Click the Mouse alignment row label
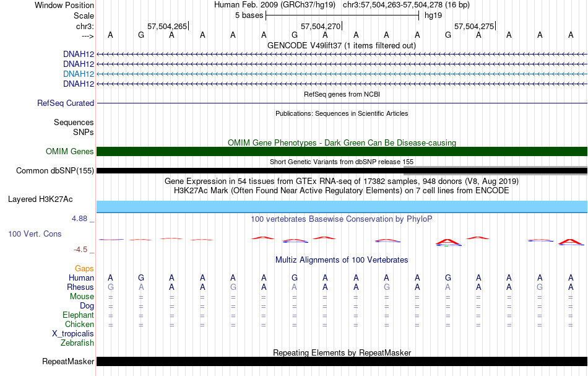 pyautogui.click(x=82, y=297)
